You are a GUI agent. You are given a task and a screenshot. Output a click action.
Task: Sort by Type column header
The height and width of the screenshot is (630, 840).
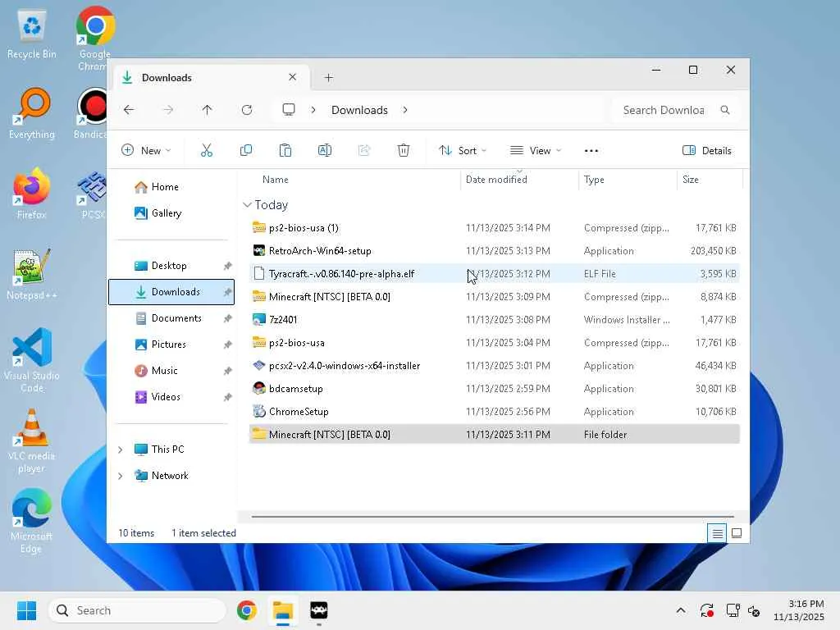click(x=628, y=180)
